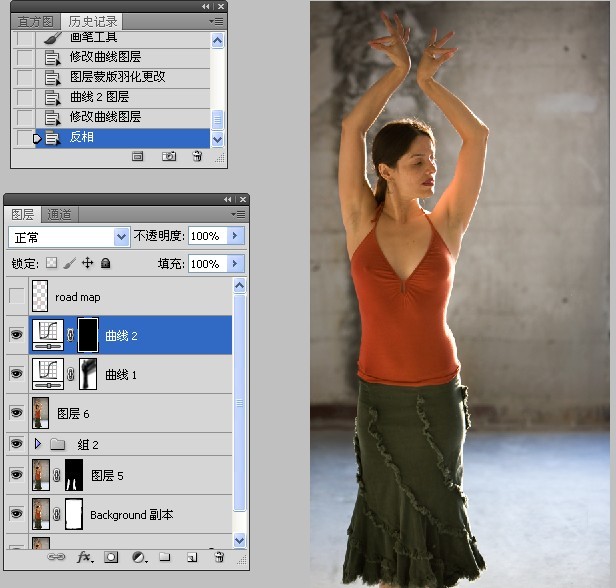Select layer mask thumbnail of 图层 5
This screenshot has height=588, width=616.
point(74,475)
